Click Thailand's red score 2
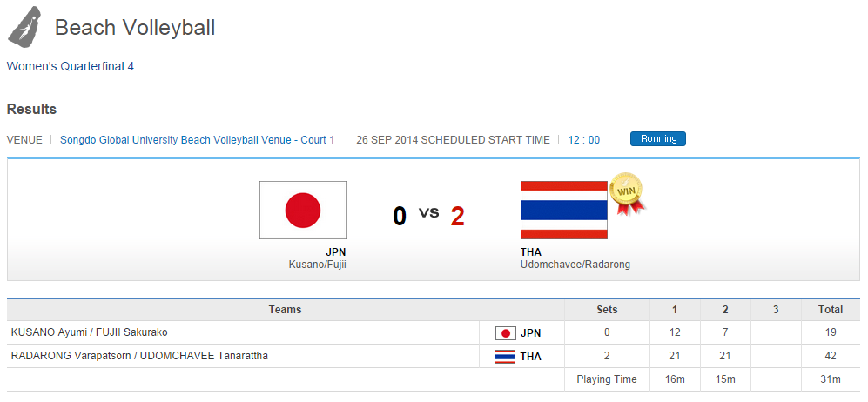This screenshot has width=868, height=402. (x=457, y=216)
